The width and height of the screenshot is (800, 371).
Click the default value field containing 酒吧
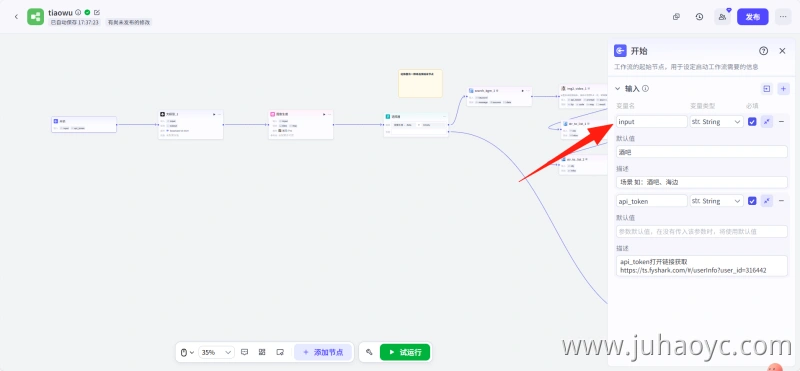pos(702,152)
